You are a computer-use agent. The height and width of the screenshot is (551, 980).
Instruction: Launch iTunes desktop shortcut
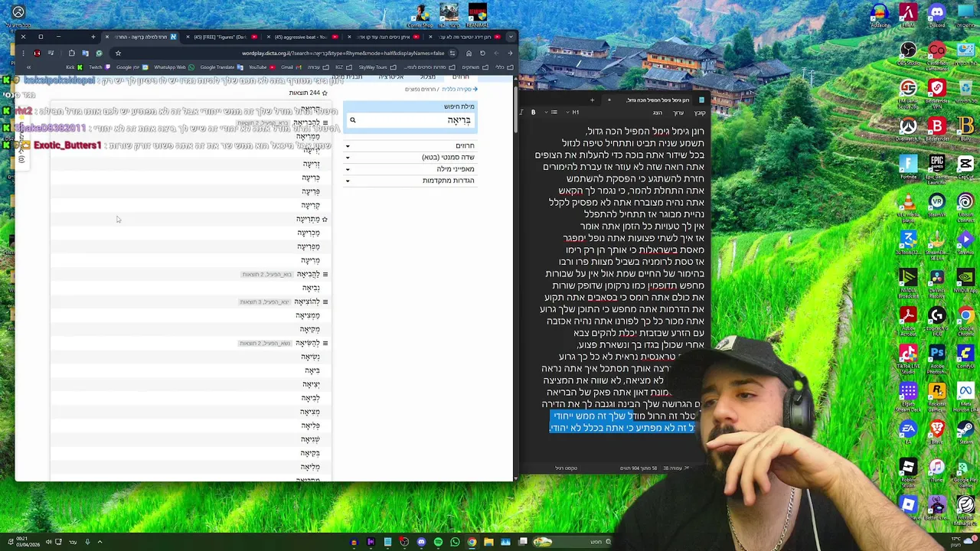click(937, 467)
